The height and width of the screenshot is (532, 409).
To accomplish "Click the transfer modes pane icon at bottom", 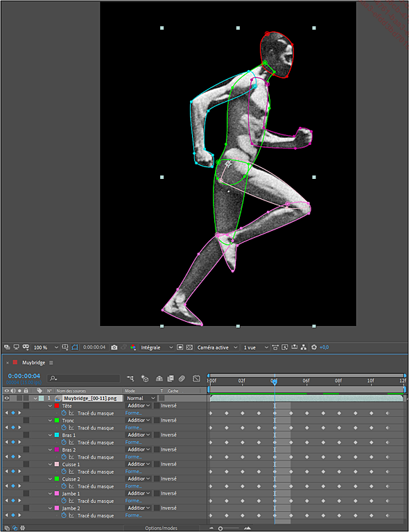I will [15, 528].
